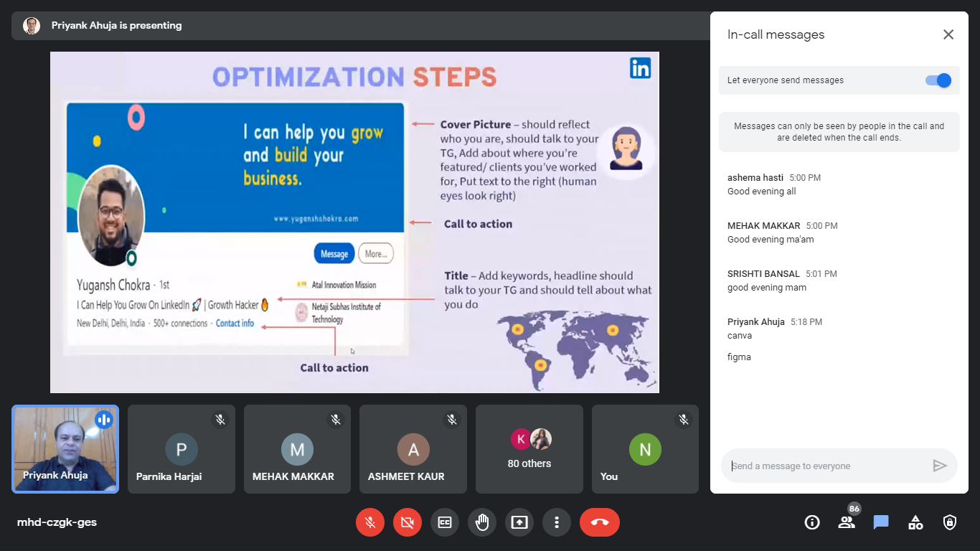Select Priyank Ahuja's video tile

click(x=65, y=449)
